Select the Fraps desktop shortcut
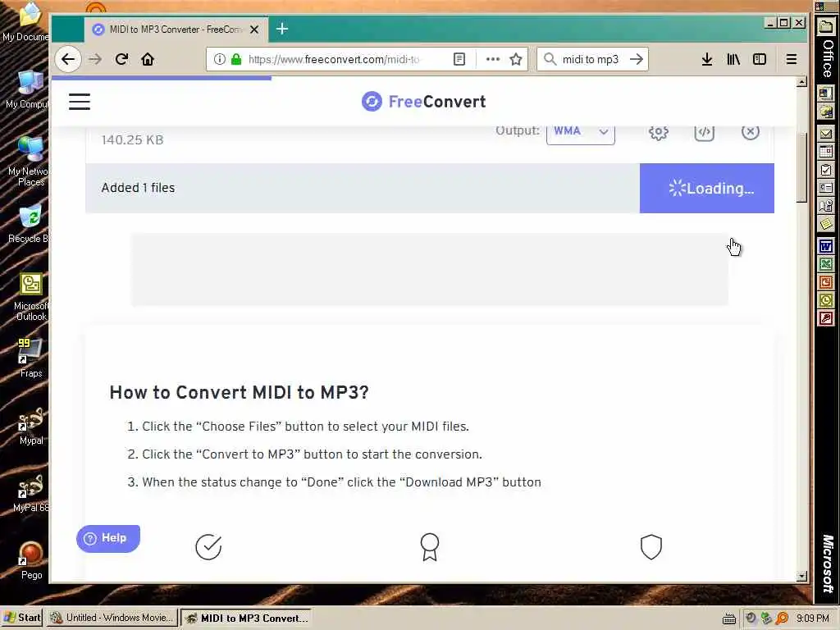840x630 pixels. coord(30,358)
